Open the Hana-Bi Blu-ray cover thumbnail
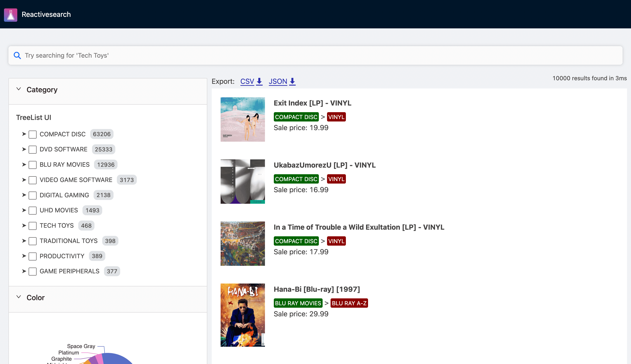 (x=242, y=315)
